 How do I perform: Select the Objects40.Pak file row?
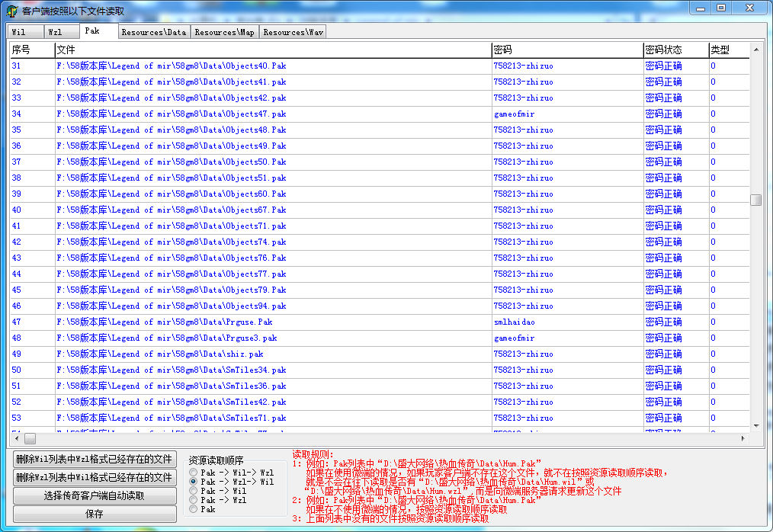click(380, 66)
